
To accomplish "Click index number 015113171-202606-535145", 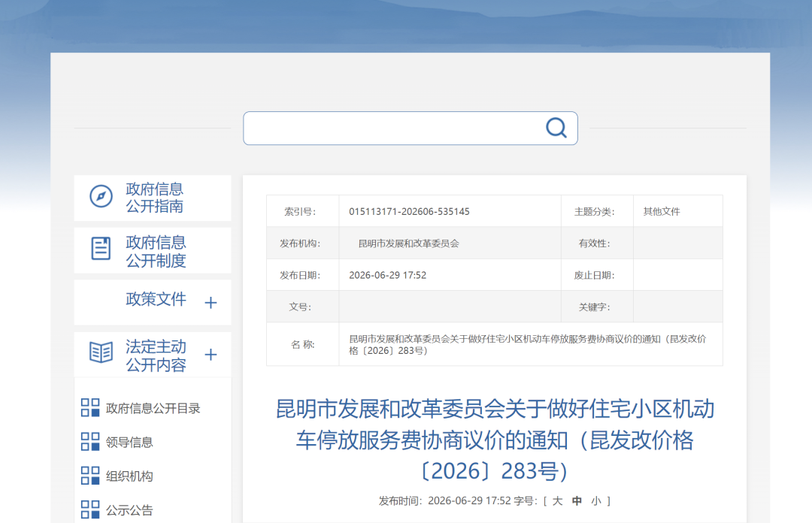I will [x=409, y=211].
